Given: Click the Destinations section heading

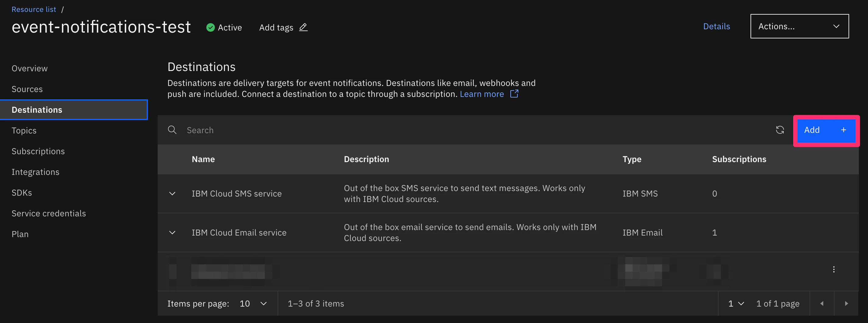Looking at the screenshot, I should coord(201,67).
